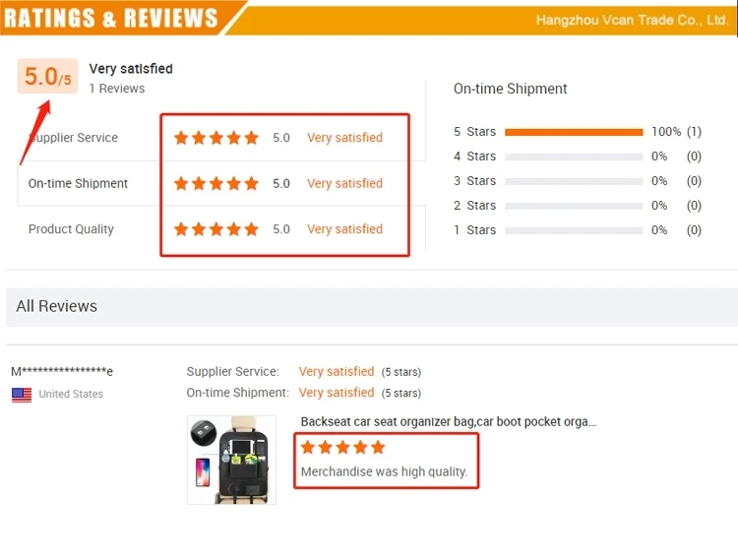
Task: Open the Backseat car seat organizer bag link
Action: pos(449,421)
